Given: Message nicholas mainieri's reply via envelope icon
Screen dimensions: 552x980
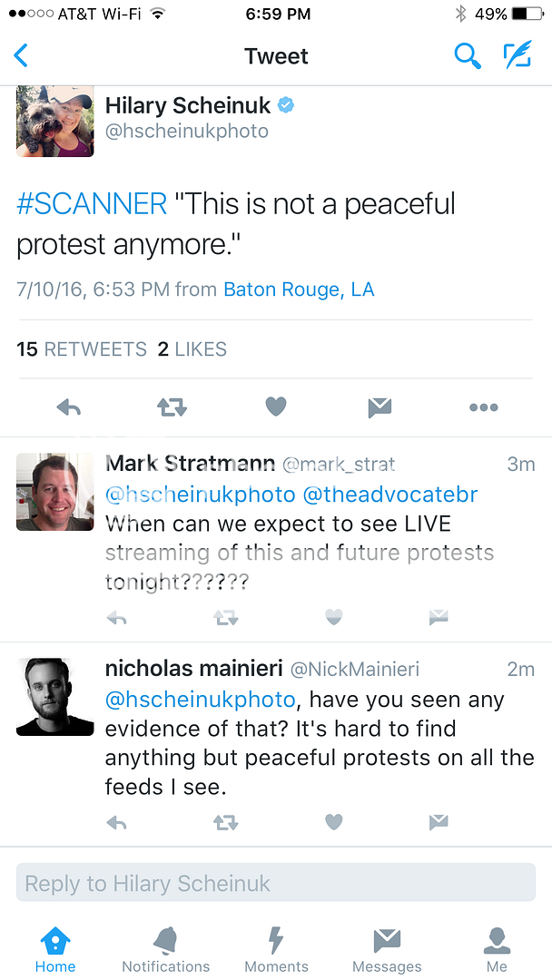Looking at the screenshot, I should (x=439, y=822).
